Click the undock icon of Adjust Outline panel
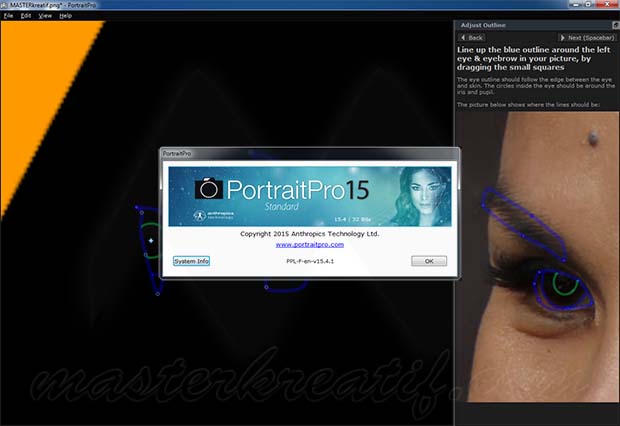Viewport: 620px width, 426px height. pyautogui.click(x=616, y=25)
